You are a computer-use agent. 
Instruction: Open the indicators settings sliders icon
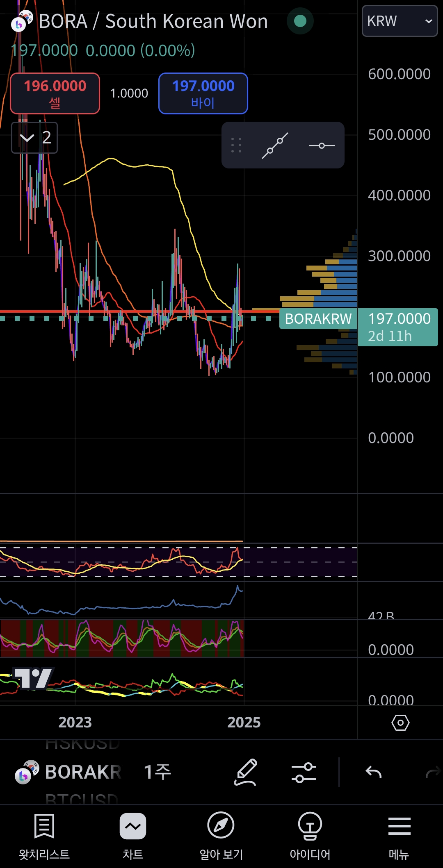(x=304, y=772)
